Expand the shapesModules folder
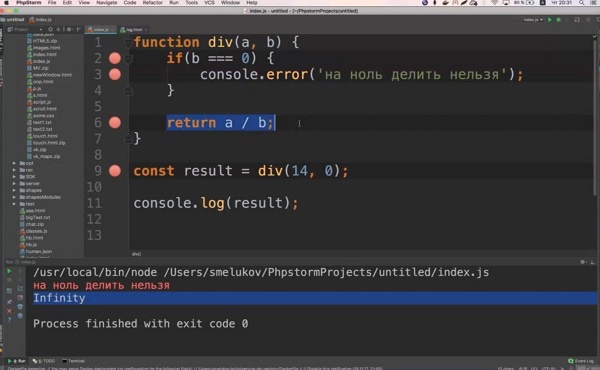 (14, 197)
